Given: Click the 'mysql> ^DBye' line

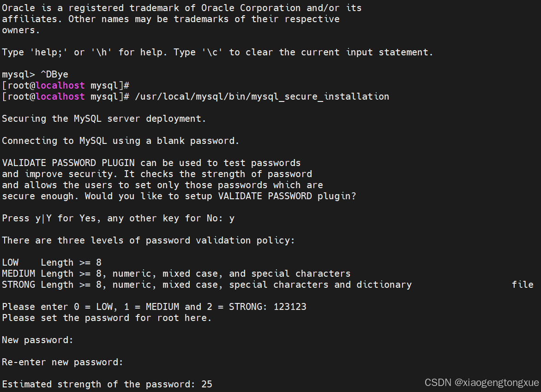Looking at the screenshot, I should (x=35, y=74).
